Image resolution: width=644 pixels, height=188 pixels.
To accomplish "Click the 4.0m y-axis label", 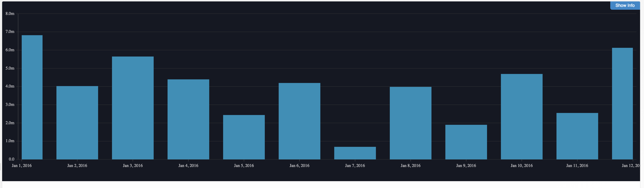I will pyautogui.click(x=10, y=86).
